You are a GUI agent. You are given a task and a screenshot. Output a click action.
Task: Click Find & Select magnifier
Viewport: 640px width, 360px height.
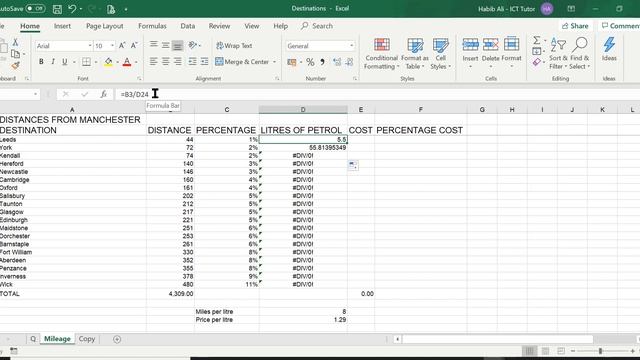(580, 53)
